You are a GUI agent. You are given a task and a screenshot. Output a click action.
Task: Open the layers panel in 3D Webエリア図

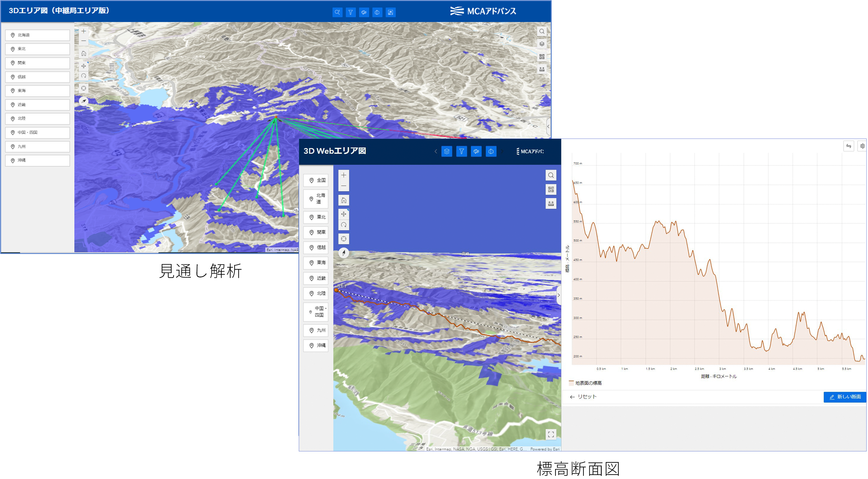(447, 152)
